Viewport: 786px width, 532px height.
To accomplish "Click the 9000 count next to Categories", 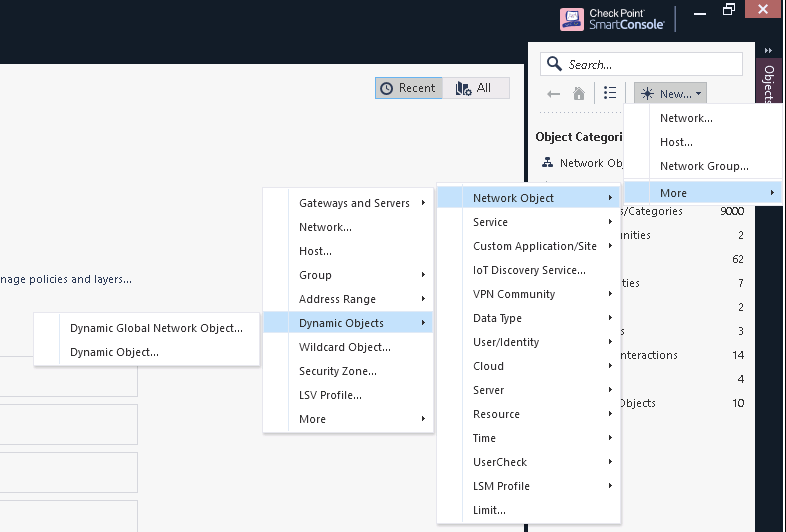I will [x=732, y=211].
